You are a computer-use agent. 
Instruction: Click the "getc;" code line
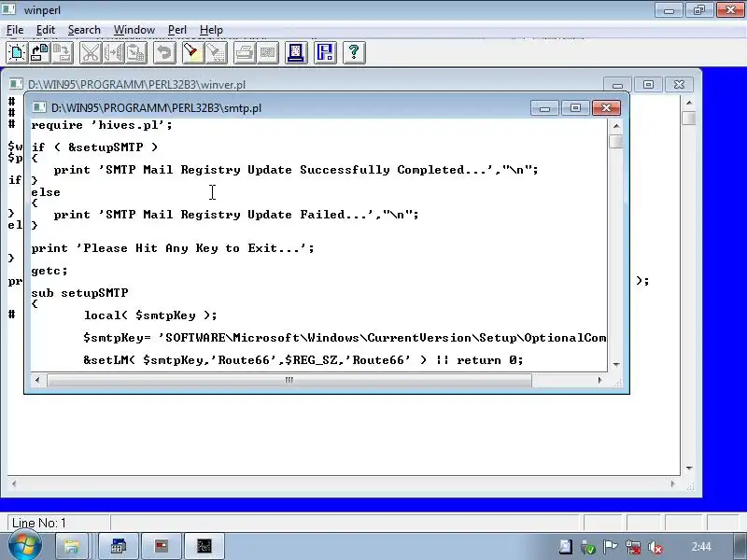tap(49, 271)
